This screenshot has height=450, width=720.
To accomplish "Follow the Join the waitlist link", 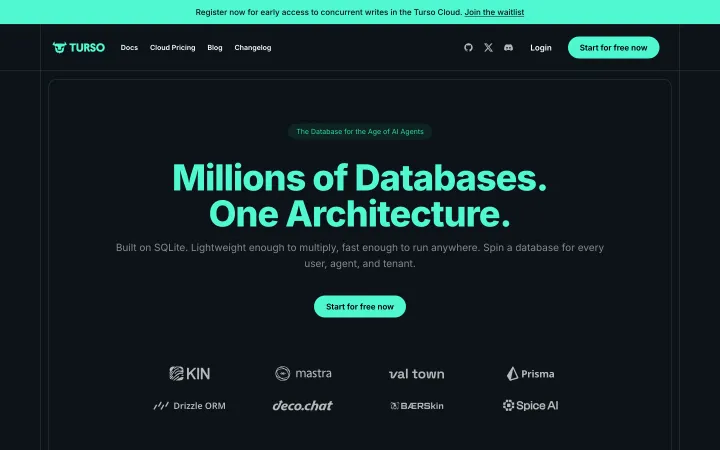I will point(494,12).
